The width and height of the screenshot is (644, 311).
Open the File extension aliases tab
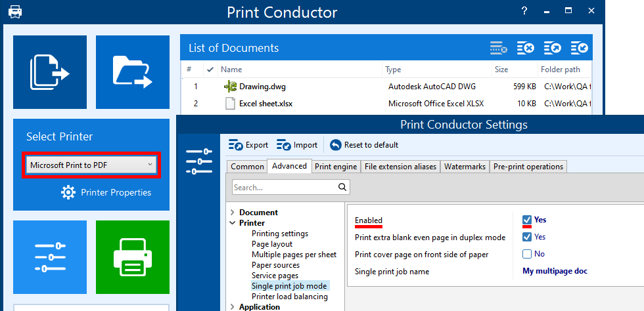tap(400, 167)
